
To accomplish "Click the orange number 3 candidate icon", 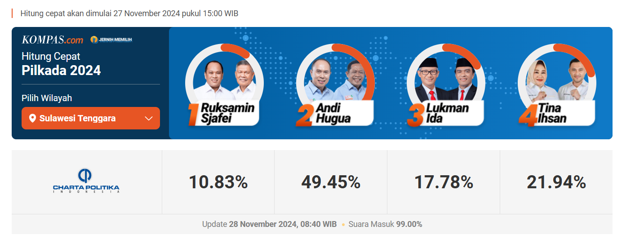I will tap(415, 116).
